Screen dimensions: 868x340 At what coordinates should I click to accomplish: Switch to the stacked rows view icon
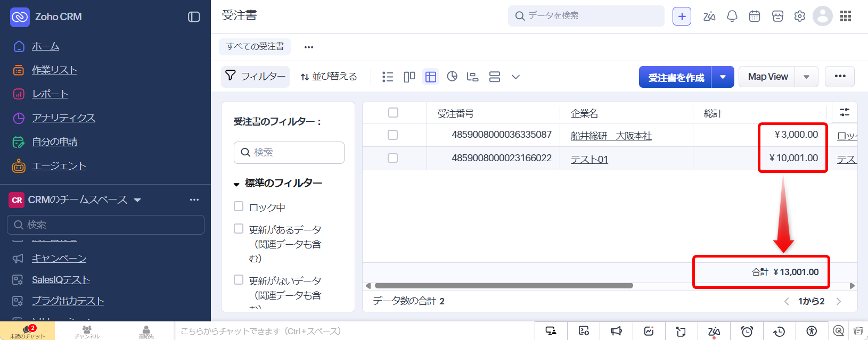pos(495,77)
